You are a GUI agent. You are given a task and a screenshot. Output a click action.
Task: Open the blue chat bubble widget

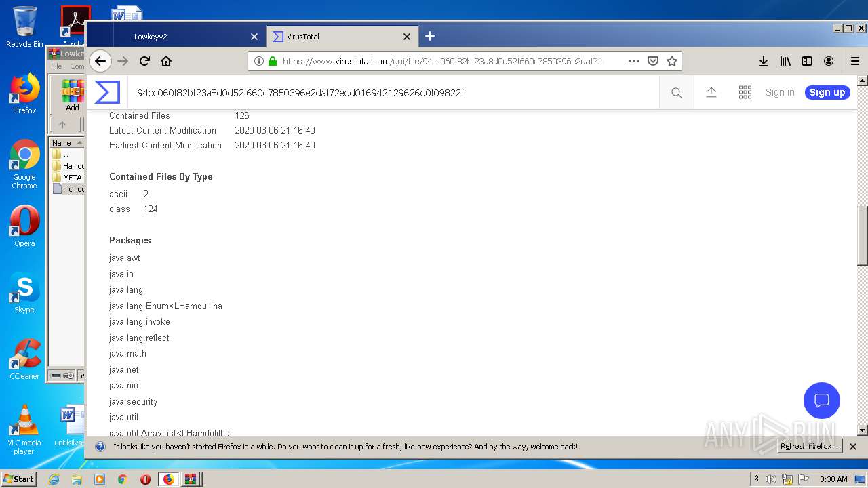pyautogui.click(x=822, y=400)
